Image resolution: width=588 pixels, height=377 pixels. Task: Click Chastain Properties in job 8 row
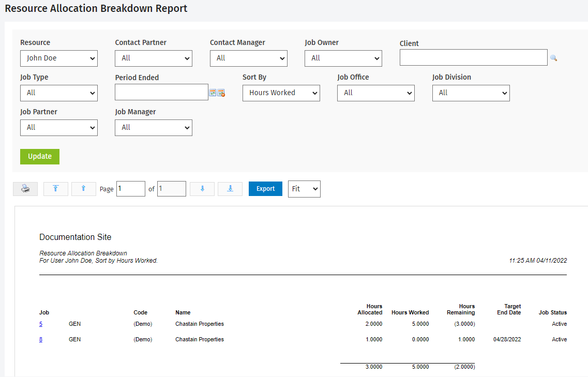click(200, 339)
